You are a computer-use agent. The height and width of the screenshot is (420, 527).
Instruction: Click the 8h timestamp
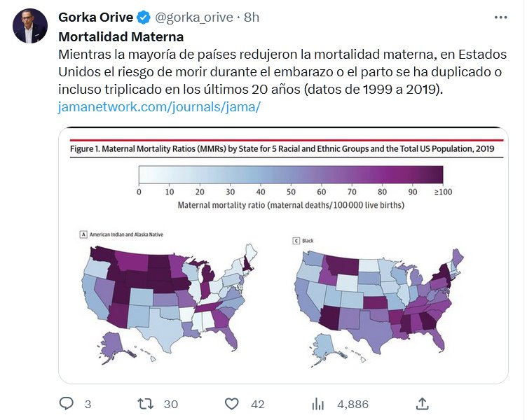pyautogui.click(x=251, y=17)
